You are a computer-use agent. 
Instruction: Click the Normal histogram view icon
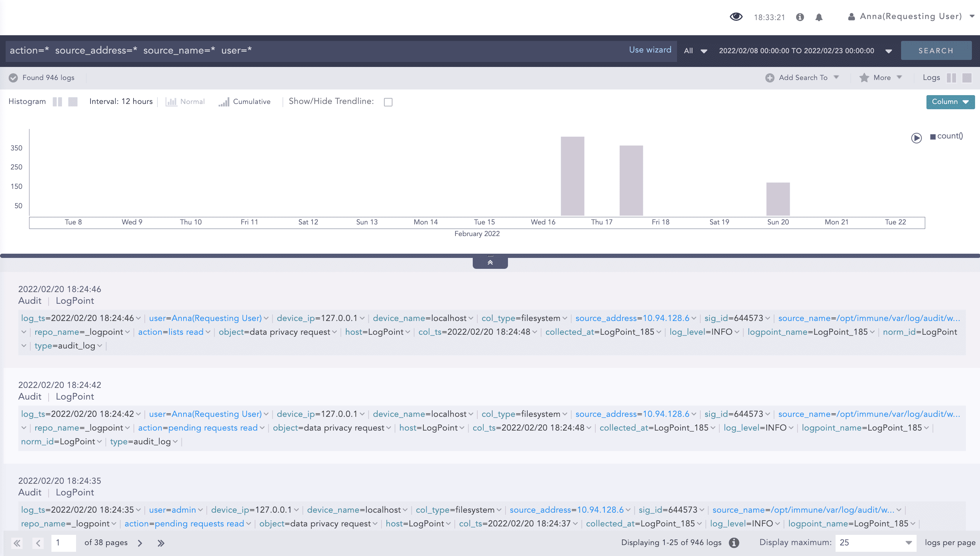[x=172, y=101]
